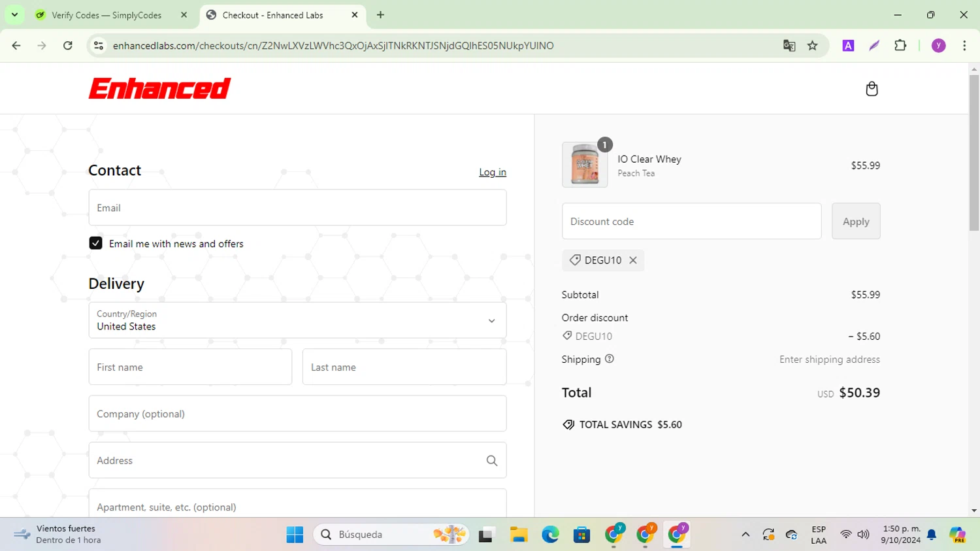Screen dimensions: 980x551
Task: Open the Chrome three-dot menu
Action: tap(964, 46)
